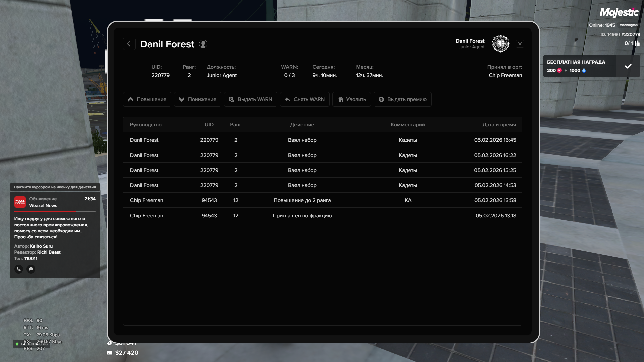This screenshot has height=362, width=644.
Task: Claim free reward checkmark
Action: point(628,66)
